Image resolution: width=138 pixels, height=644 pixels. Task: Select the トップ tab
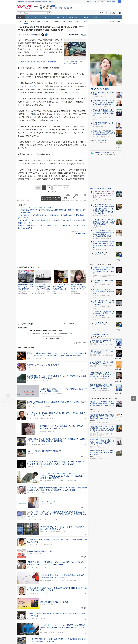click(x=20, y=17)
